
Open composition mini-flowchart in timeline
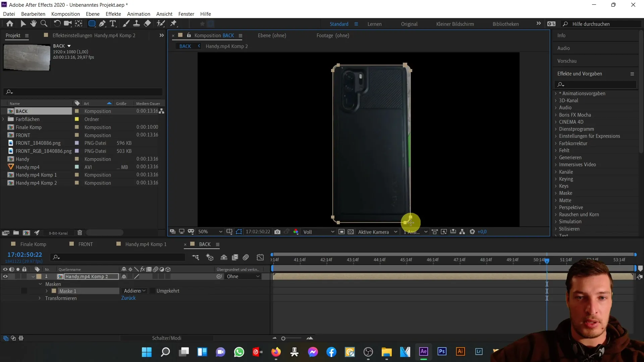point(195,257)
